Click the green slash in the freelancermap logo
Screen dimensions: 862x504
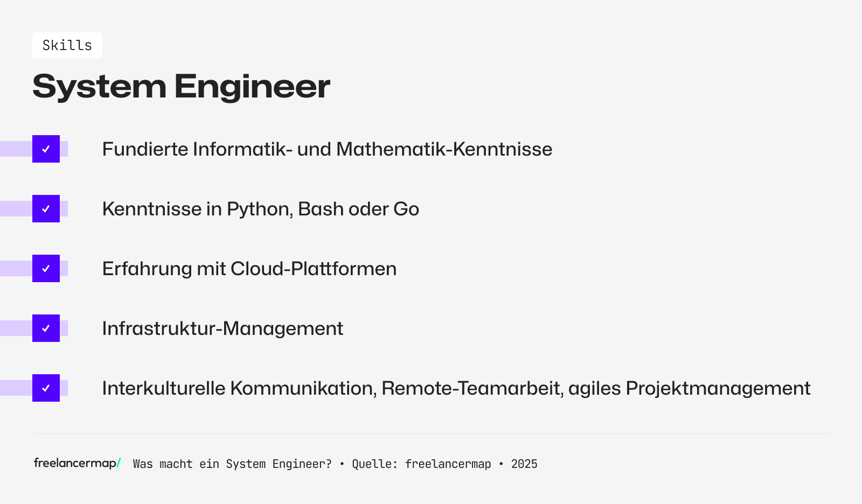coord(119,463)
